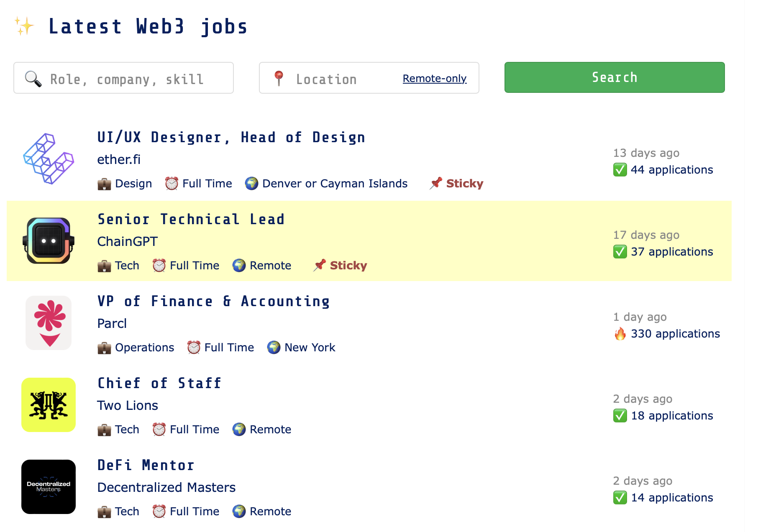Focus the Role, company, skill field
Image resolution: width=758 pixels, height=532 pixels.
[123, 78]
